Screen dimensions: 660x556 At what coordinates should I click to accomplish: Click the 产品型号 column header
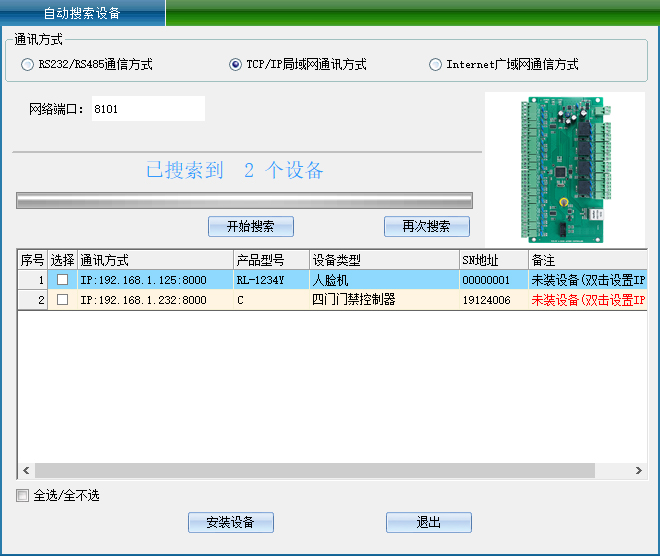coord(271,260)
